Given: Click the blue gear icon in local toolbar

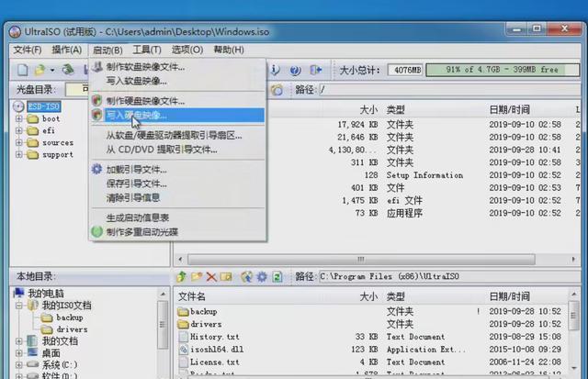Looking at the screenshot, I should click(x=262, y=277).
